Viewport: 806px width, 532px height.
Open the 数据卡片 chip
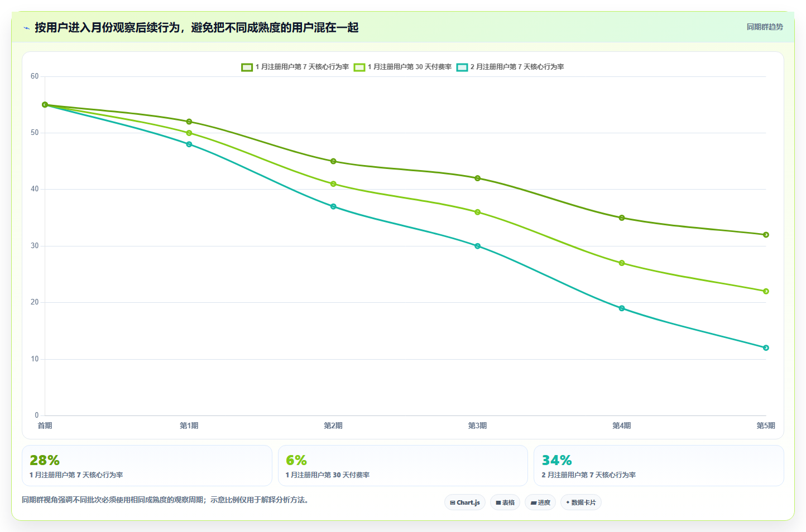[x=581, y=502]
